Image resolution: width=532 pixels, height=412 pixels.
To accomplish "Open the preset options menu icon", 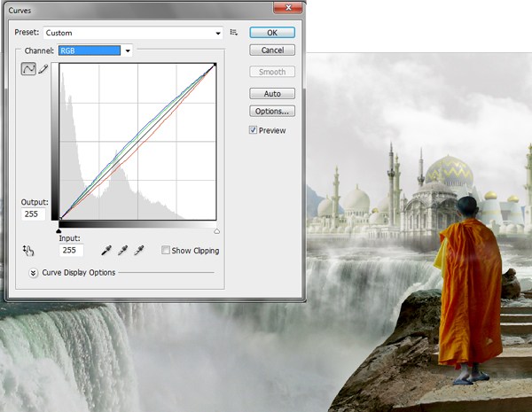I will coord(234,33).
